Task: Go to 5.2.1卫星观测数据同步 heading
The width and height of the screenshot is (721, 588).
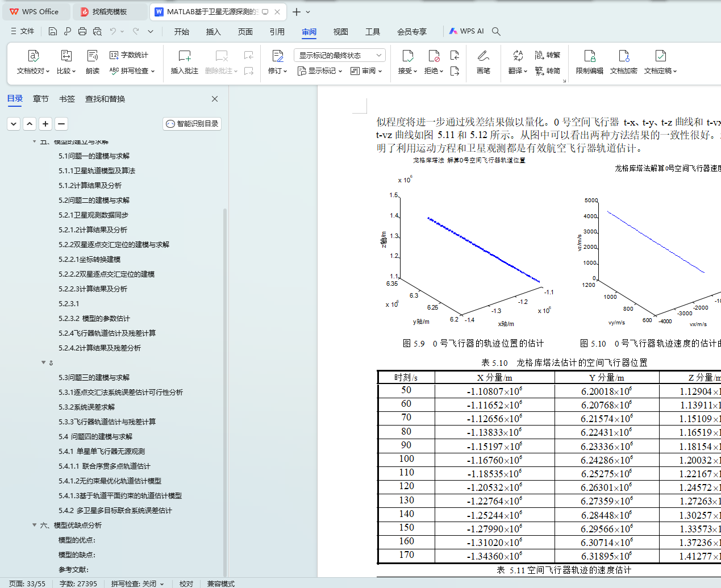Action: [x=94, y=215]
